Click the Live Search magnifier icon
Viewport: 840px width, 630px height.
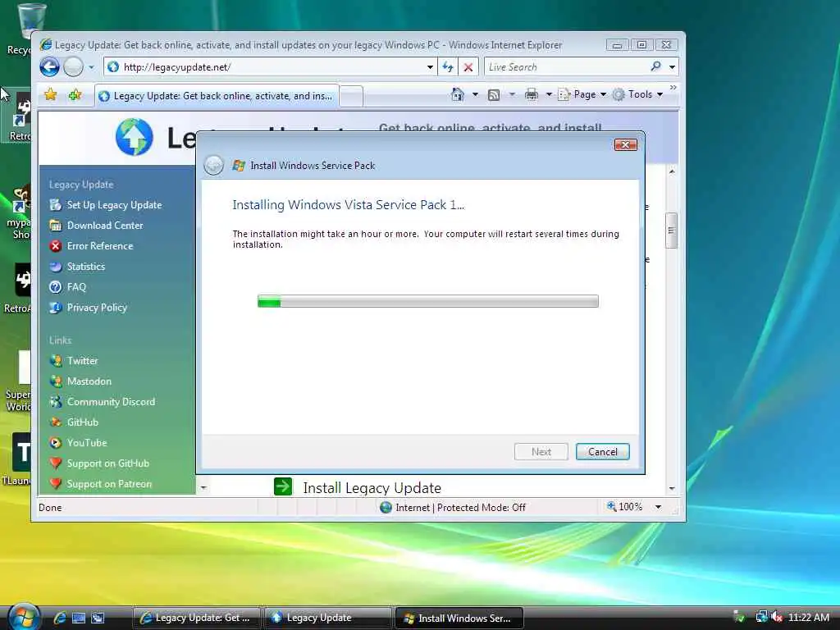click(x=655, y=66)
